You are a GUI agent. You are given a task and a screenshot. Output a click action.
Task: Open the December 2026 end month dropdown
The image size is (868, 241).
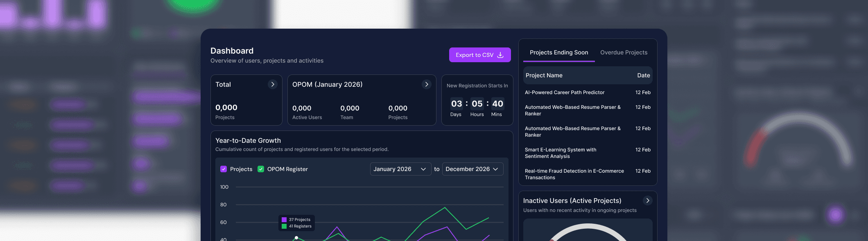pyautogui.click(x=472, y=169)
